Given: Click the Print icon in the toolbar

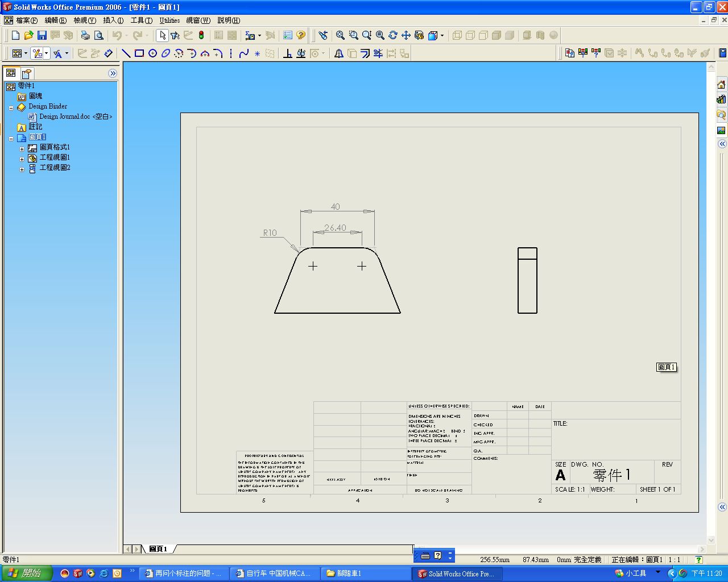Looking at the screenshot, I should [85, 35].
